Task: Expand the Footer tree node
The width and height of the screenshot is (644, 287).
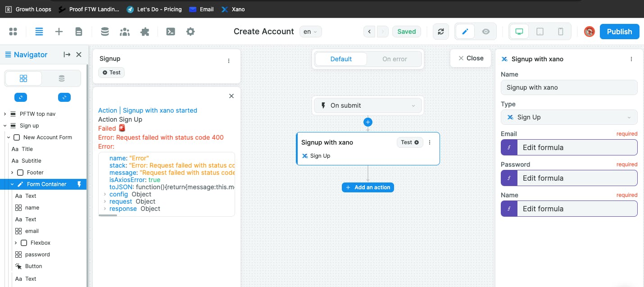Action: pos(12,173)
